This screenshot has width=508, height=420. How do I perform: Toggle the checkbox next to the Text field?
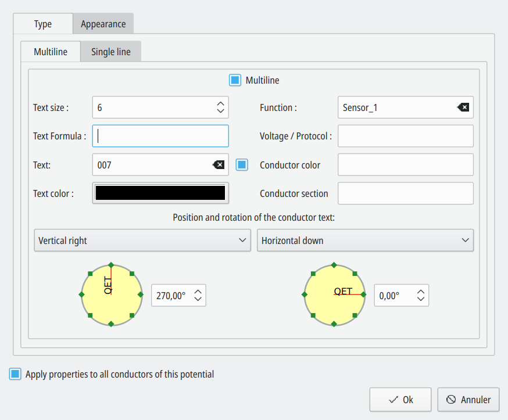click(x=242, y=165)
